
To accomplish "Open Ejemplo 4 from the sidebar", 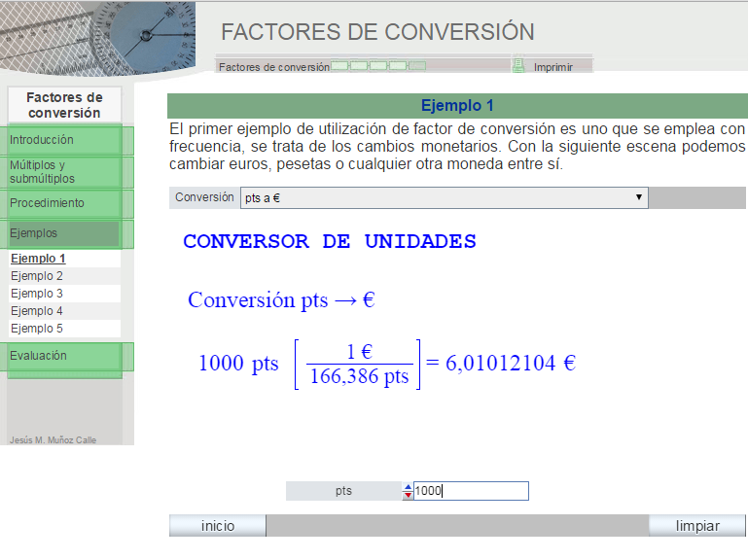I will (x=37, y=311).
